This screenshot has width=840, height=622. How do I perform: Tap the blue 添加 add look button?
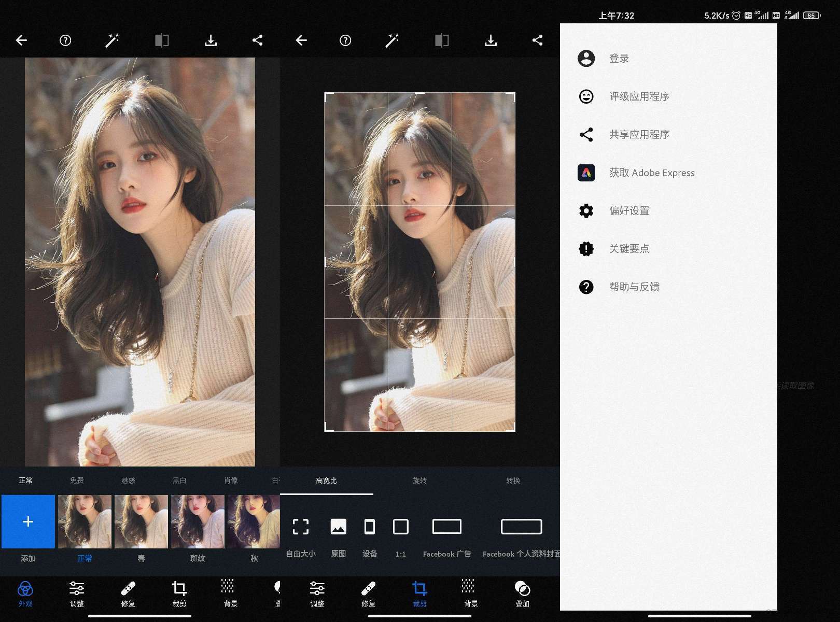coord(28,521)
